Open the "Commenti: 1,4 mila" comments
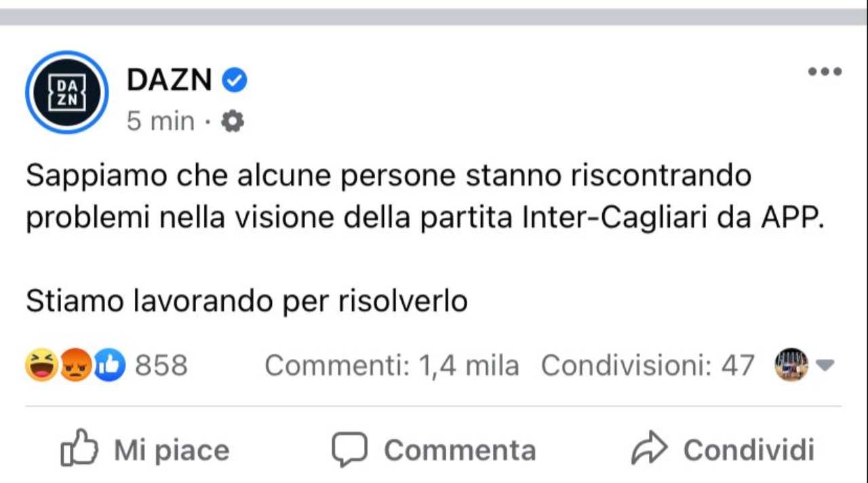Screen dimensions: 868x483 (391, 366)
